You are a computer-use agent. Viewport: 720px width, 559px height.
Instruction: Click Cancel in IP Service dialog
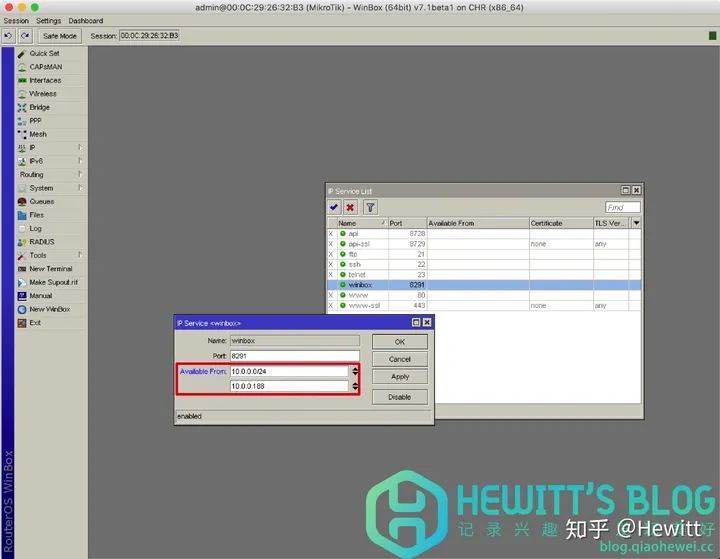point(399,359)
